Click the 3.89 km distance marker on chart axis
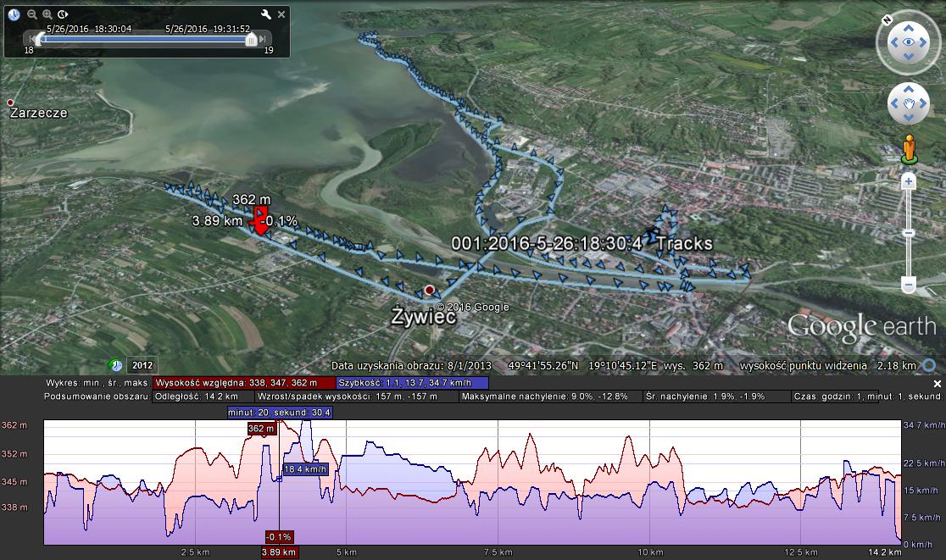This screenshot has width=946, height=560. 279,552
